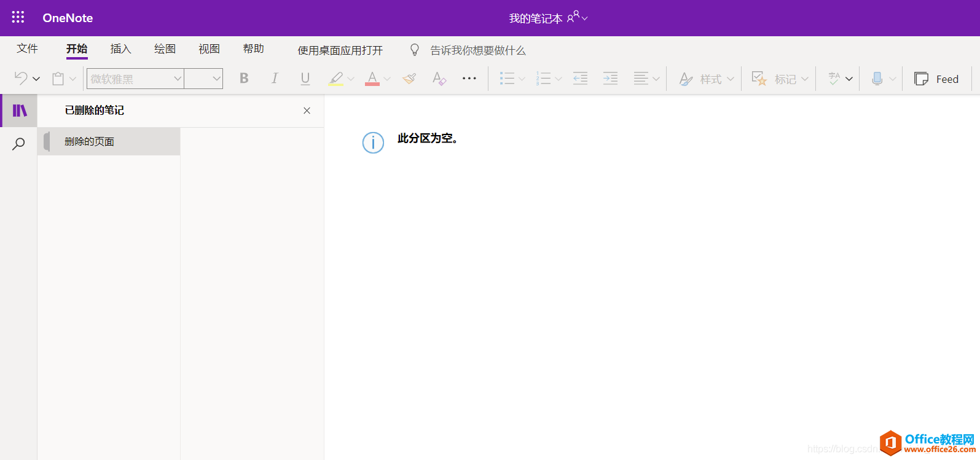Click the Paste clipboard icon
The image size is (980, 460).
(x=58, y=79)
